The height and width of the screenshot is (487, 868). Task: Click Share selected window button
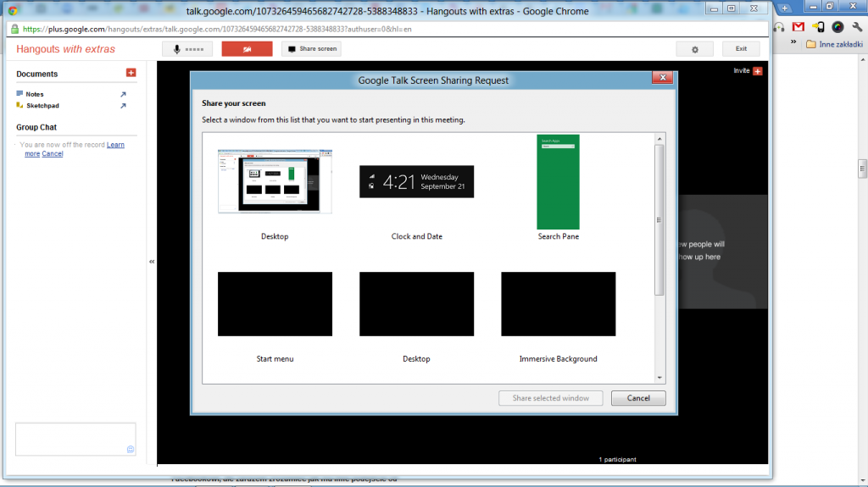tap(550, 398)
